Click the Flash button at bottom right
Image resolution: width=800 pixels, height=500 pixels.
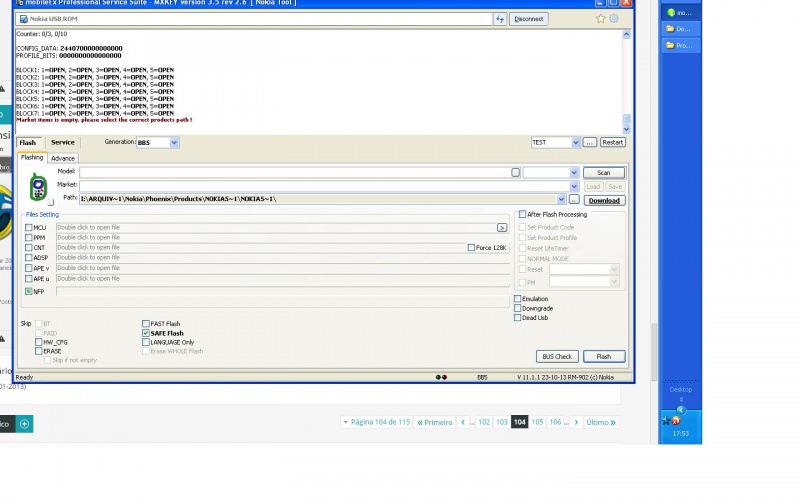(604, 357)
